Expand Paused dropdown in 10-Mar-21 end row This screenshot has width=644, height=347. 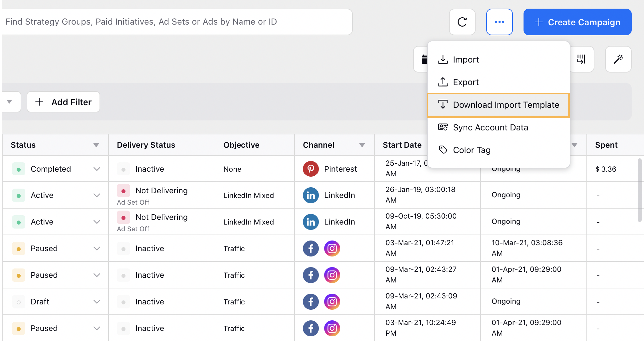pos(97,249)
